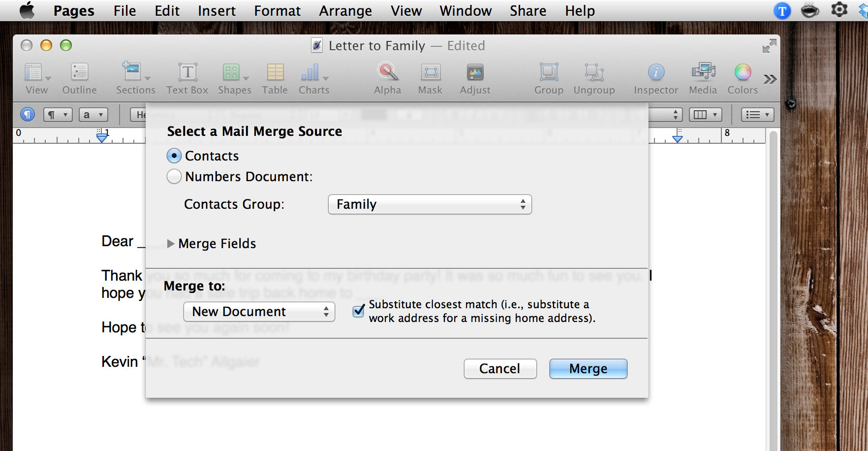868x451 pixels.
Task: Select the Contacts radio button
Action: tap(174, 156)
